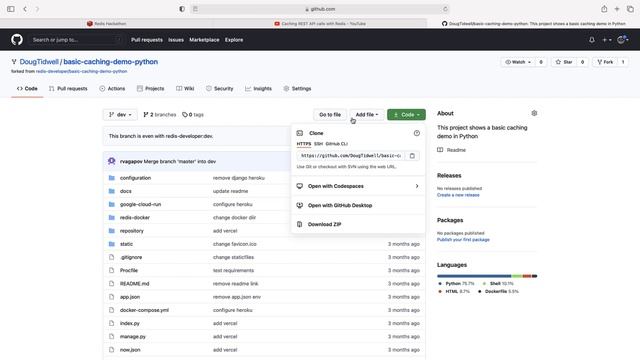
Task: Show Safari tab overview icon
Action: [630, 9]
